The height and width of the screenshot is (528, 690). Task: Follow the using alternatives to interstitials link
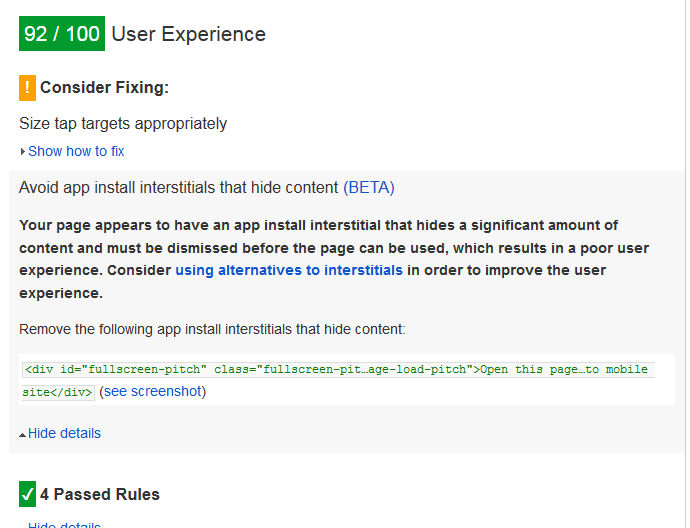[x=289, y=270]
